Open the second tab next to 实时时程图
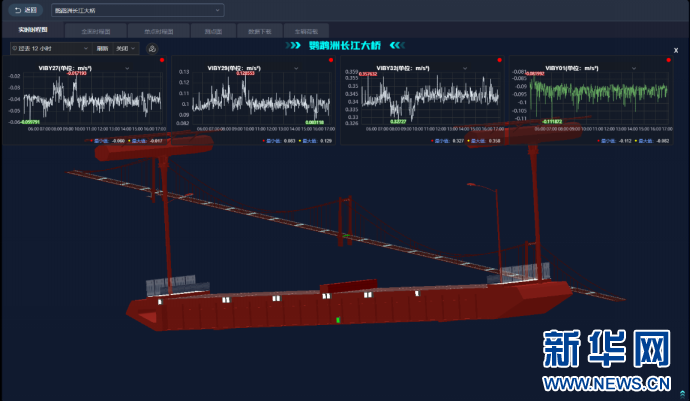 (95, 31)
